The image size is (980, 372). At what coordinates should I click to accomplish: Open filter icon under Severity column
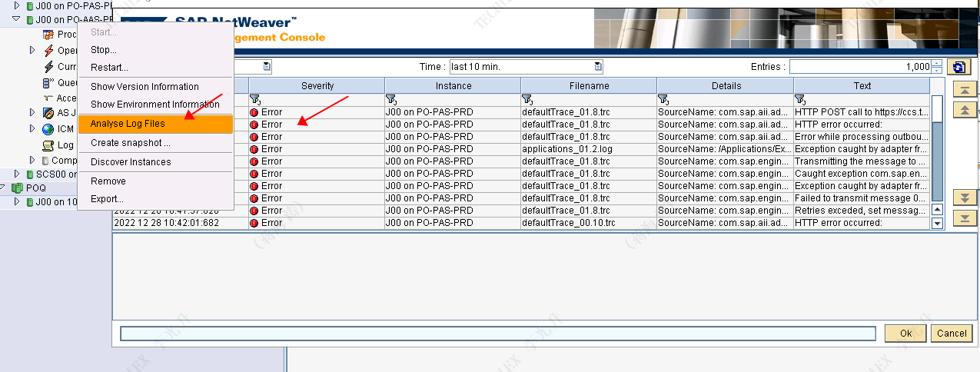[255, 100]
